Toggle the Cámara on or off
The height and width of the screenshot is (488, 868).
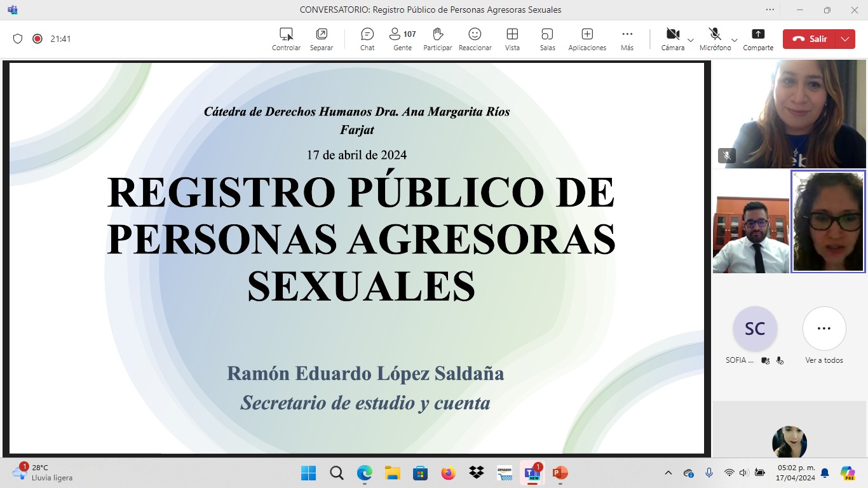[x=673, y=39]
